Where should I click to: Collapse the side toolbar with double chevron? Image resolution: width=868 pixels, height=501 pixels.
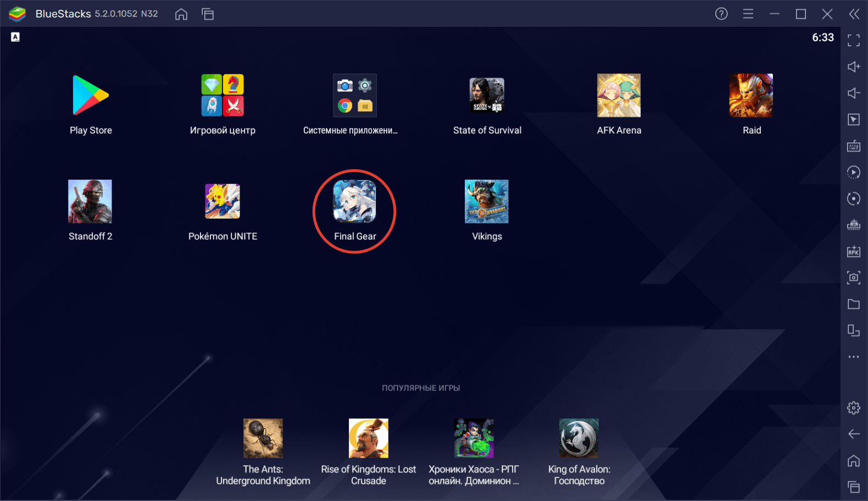[854, 14]
